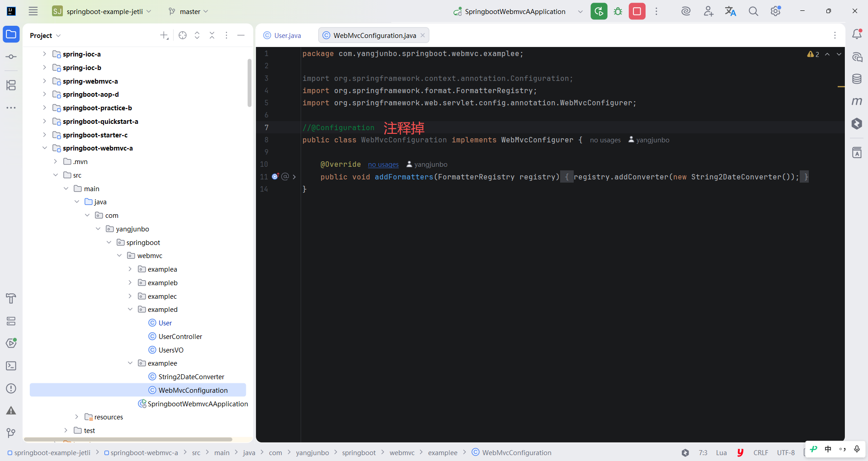Collapse the springboot-webmvc-a module
868x461 pixels.
pyautogui.click(x=44, y=148)
